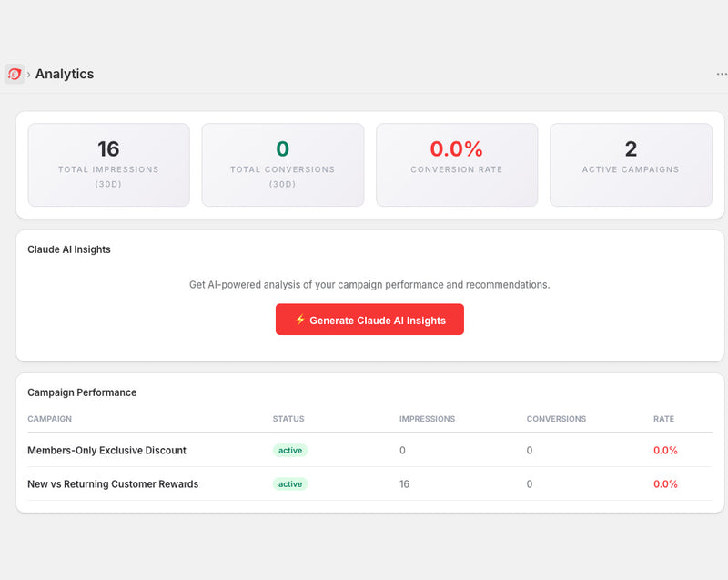728x580 pixels.
Task: Select the Total Conversions (30D) card
Action: pos(283,165)
